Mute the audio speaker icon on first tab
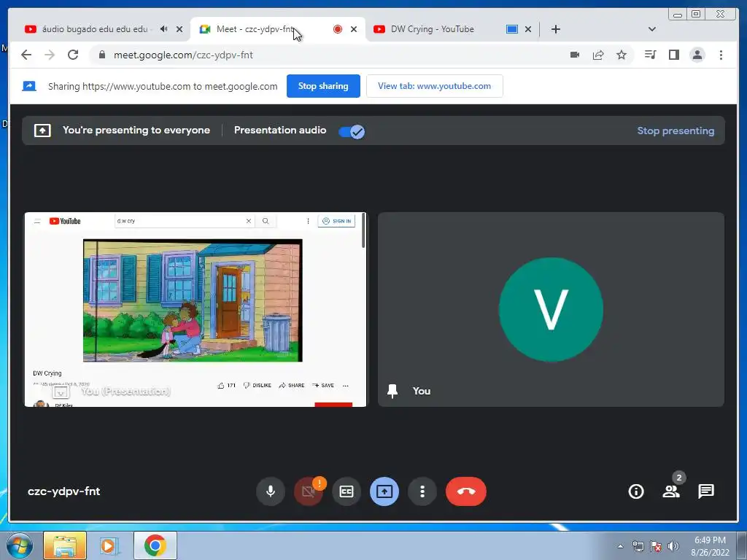The height and width of the screenshot is (560, 747). [x=164, y=29]
